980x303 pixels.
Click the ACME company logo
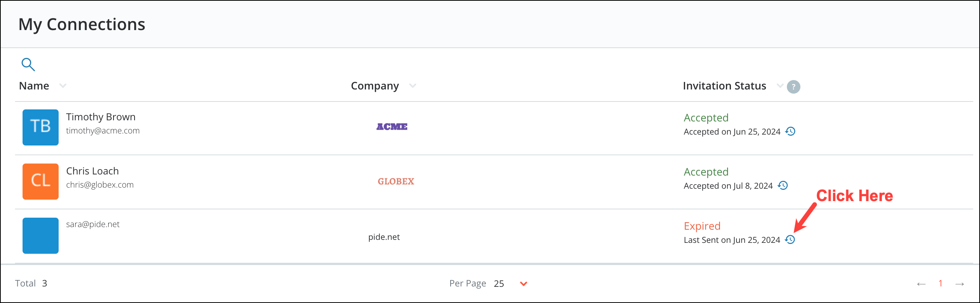[392, 127]
